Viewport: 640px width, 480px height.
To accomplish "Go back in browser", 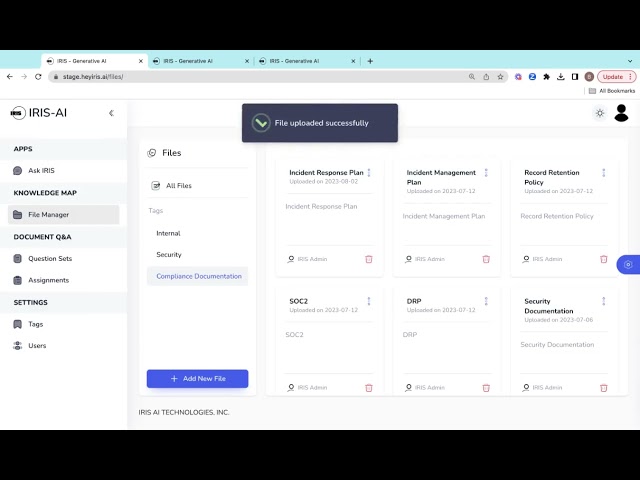I will click(10, 77).
